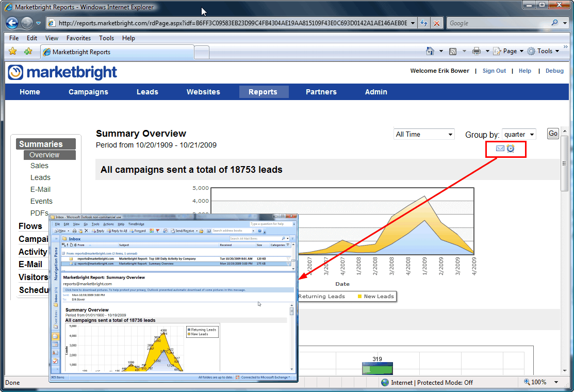Click the Refresh page icon
Viewport: 574px width, 392px height.
(x=424, y=23)
